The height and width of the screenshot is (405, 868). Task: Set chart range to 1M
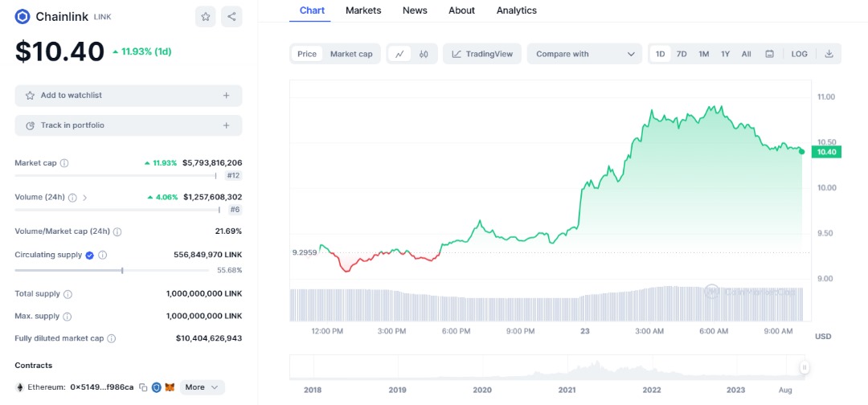[x=703, y=54]
